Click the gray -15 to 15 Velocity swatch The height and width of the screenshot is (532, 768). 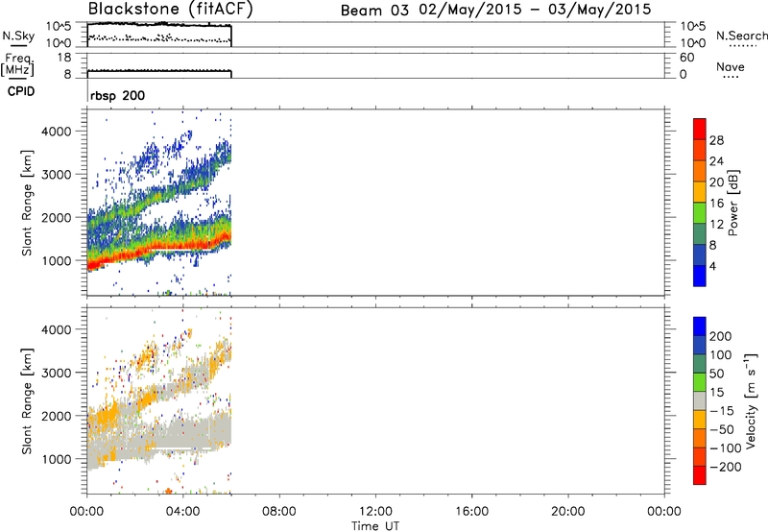coord(700,400)
